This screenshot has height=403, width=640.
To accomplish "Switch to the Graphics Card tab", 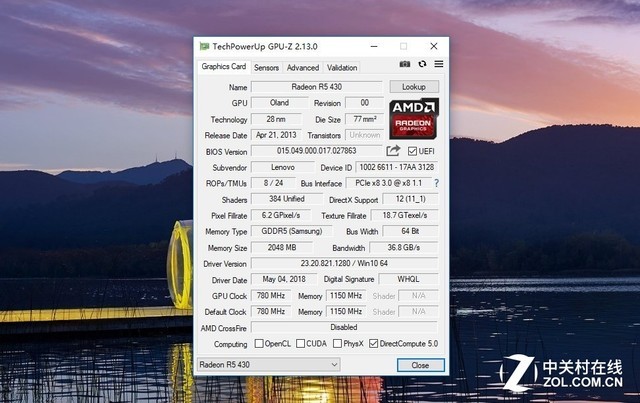I will click(224, 66).
